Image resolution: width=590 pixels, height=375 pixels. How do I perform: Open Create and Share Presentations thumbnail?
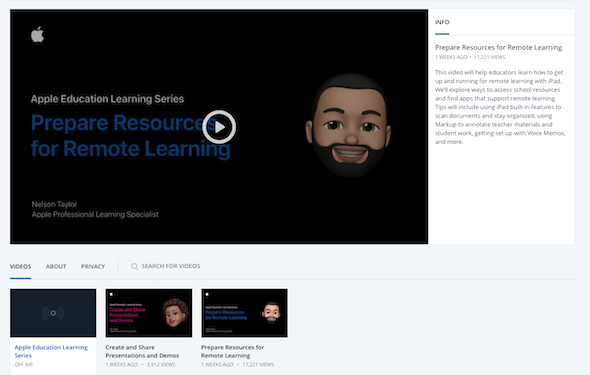pyautogui.click(x=149, y=313)
